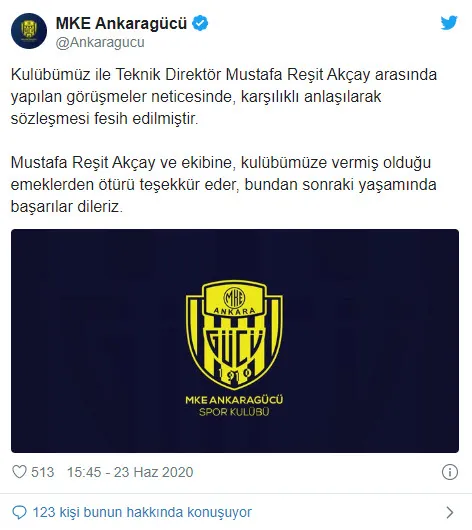The width and height of the screenshot is (472, 530).
Task: Open the MKE Ankaragücü display name
Action: (121, 23)
